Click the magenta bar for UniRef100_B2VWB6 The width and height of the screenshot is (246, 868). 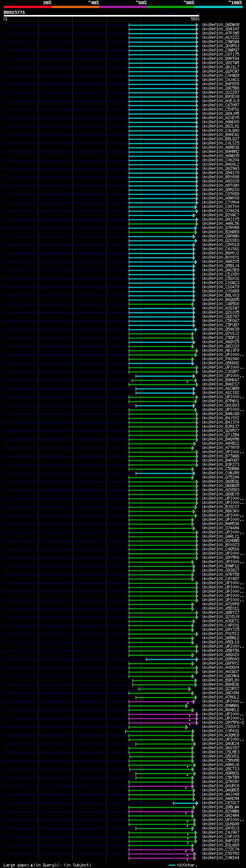coord(161,811)
